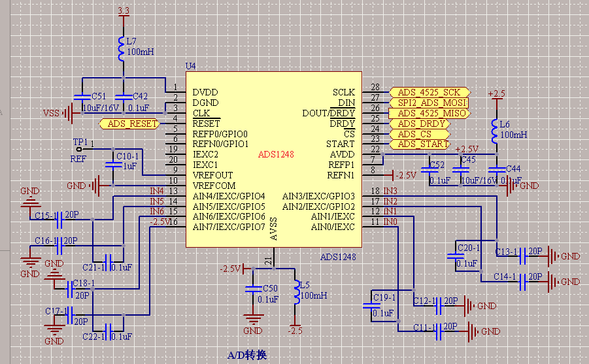
Task: Click the 10uF/16V value of C51
Action: [101, 108]
